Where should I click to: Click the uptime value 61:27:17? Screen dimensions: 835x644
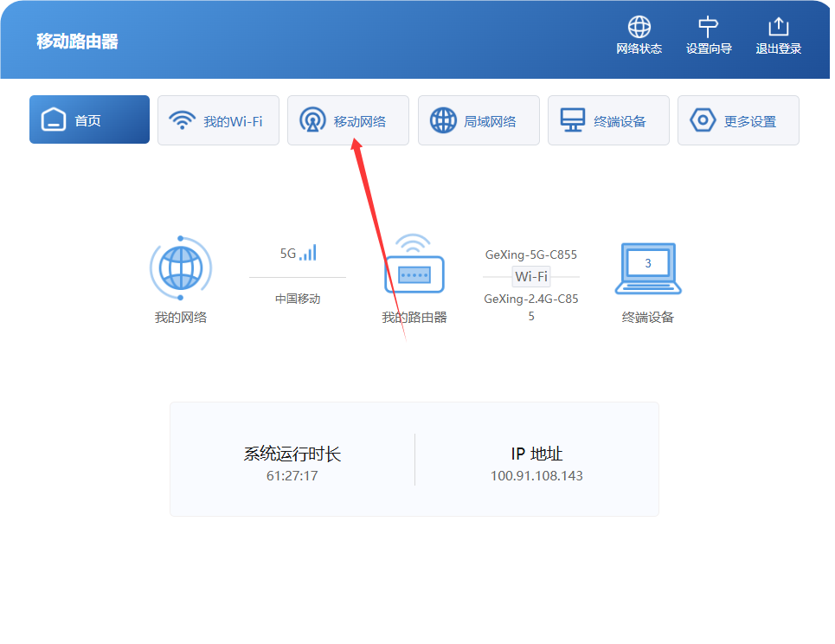(292, 476)
